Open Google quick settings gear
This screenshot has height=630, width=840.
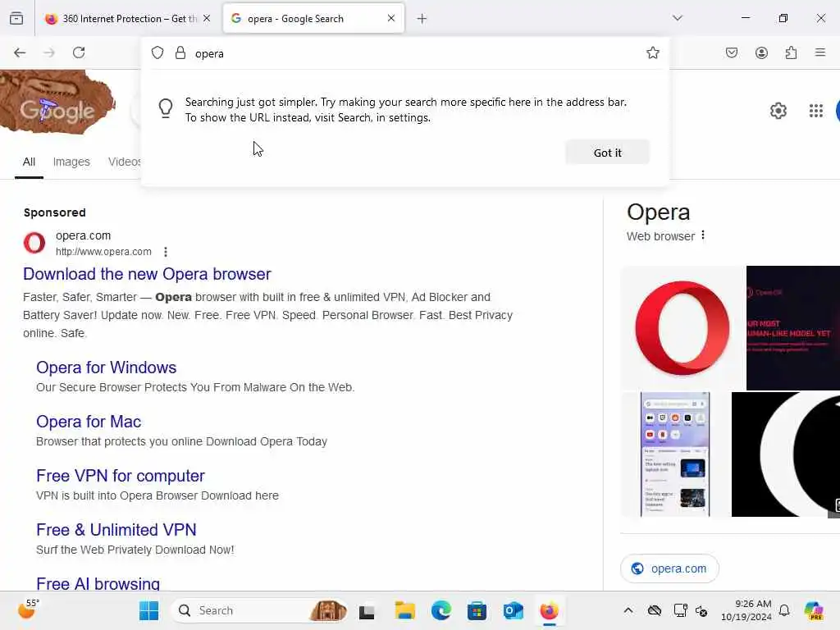(778, 111)
